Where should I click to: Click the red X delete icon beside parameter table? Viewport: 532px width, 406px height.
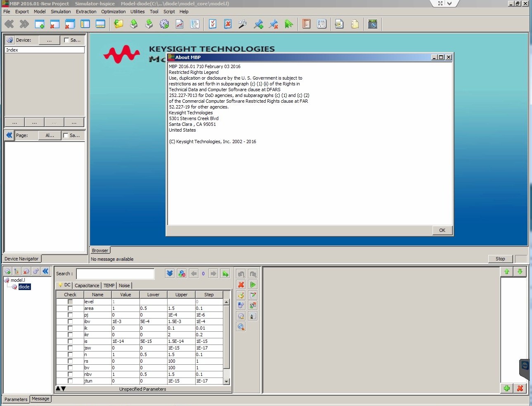pos(241,285)
